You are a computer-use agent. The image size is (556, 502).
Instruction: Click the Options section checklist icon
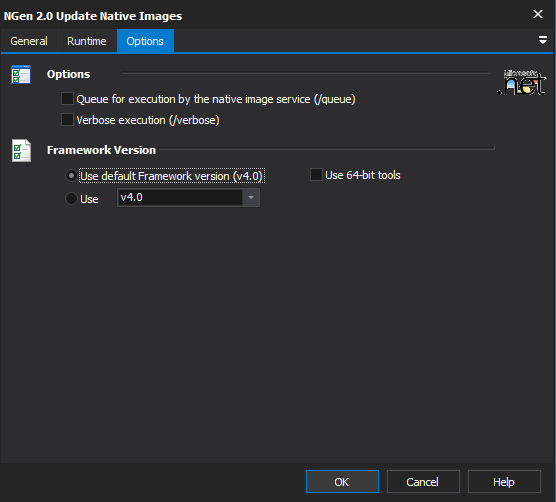click(x=21, y=74)
